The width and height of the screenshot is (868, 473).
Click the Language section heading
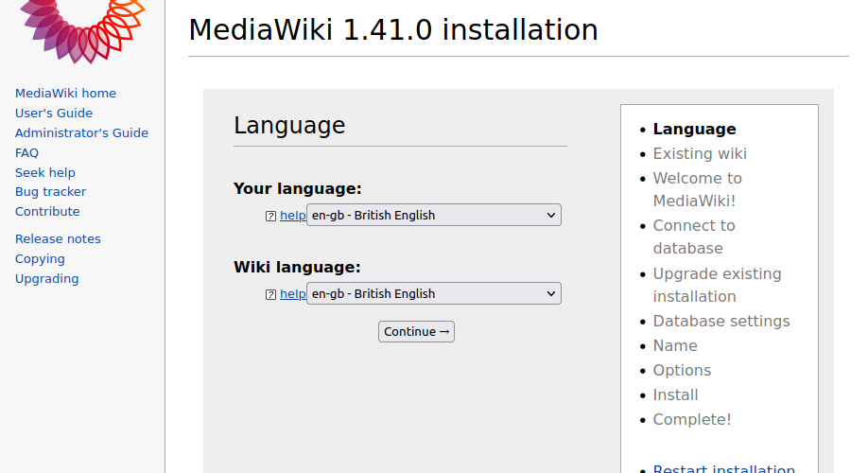289,126
